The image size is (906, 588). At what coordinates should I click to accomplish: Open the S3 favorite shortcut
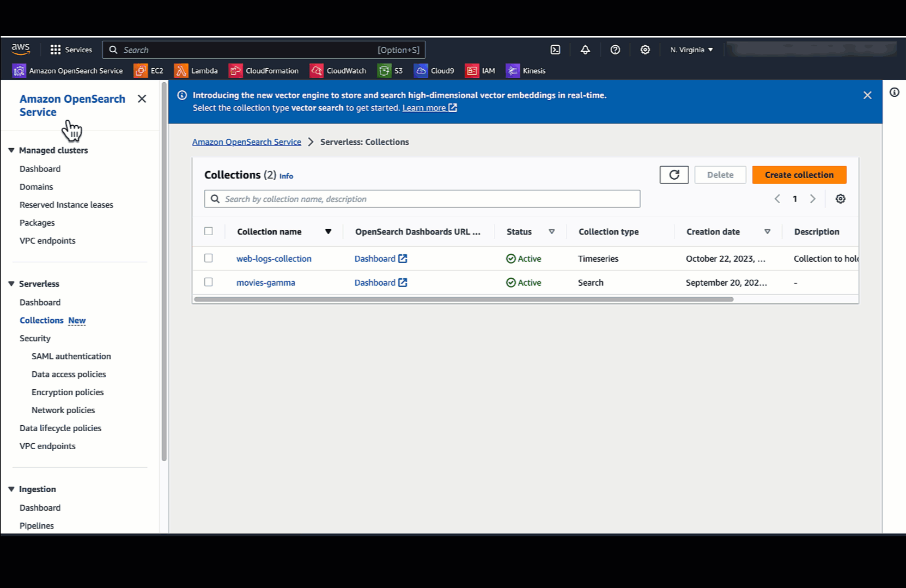(390, 71)
